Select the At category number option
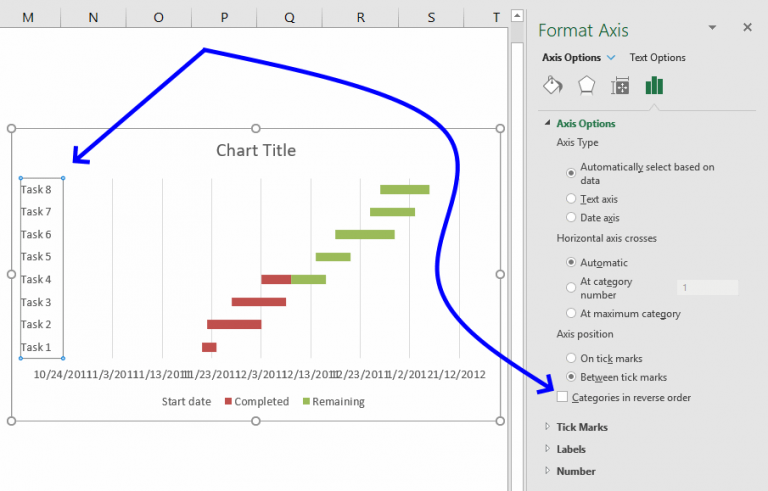Viewport: 768px width, 491px height. pos(571,288)
